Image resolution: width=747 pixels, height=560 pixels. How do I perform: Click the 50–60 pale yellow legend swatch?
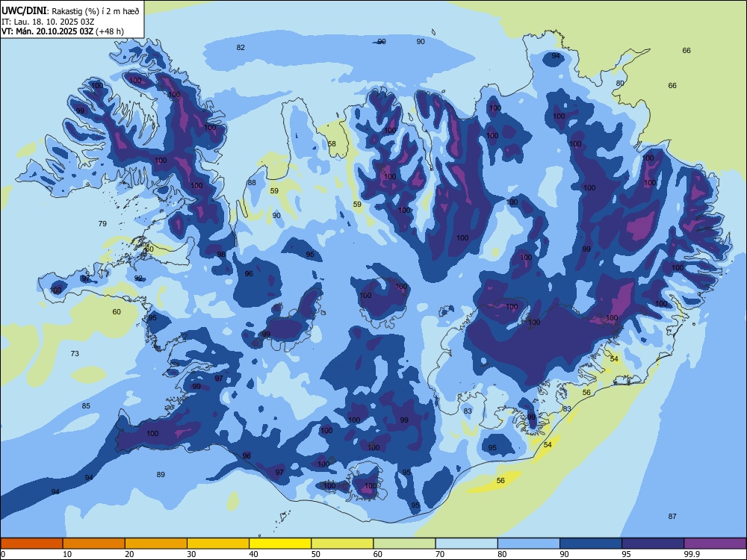[342, 544]
